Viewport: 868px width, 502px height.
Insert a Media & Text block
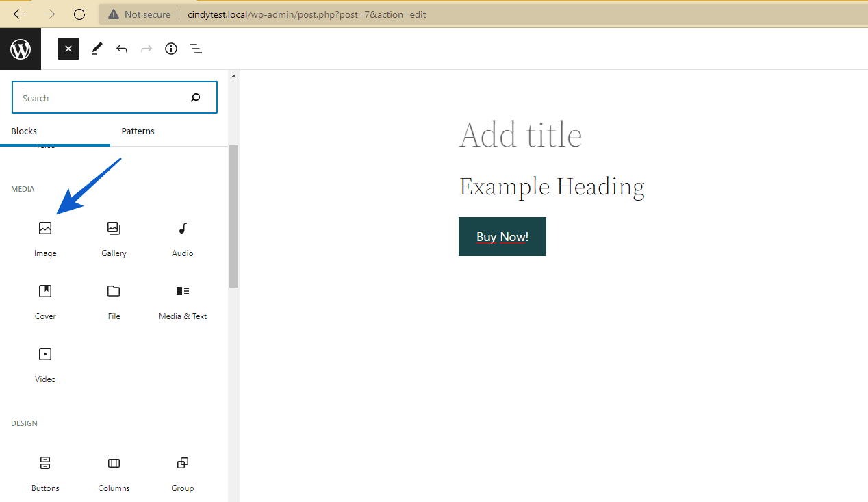point(182,291)
